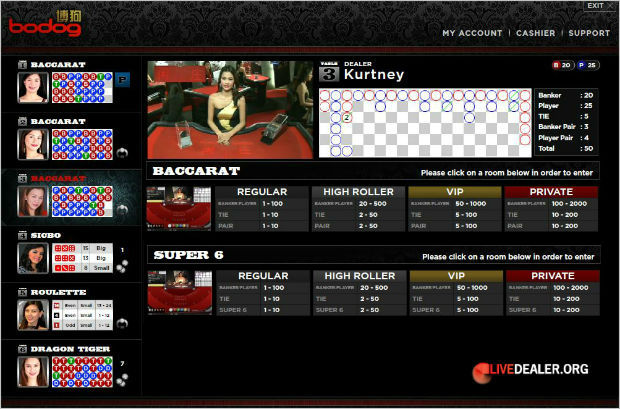This screenshot has height=409, width=620.
Task: Click the Player : 25 statistic
Action: pos(565,106)
